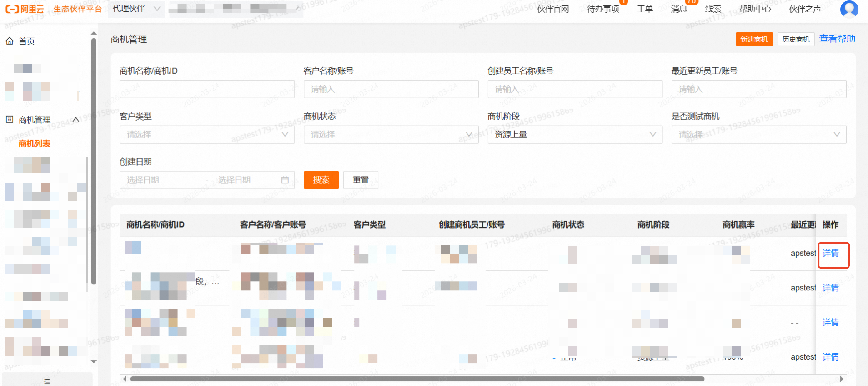This screenshot has height=386, width=868.
Task: Click the horizontal table scrollbar
Action: [x=417, y=379]
